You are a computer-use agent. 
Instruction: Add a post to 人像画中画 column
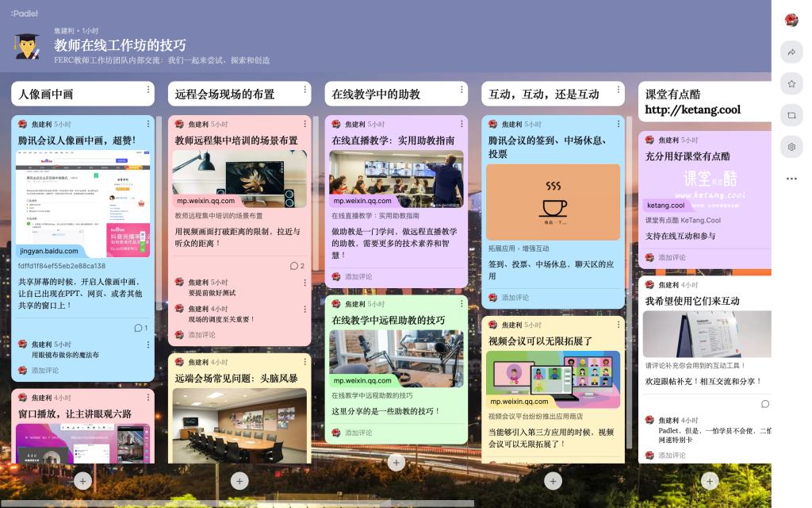(x=82, y=481)
